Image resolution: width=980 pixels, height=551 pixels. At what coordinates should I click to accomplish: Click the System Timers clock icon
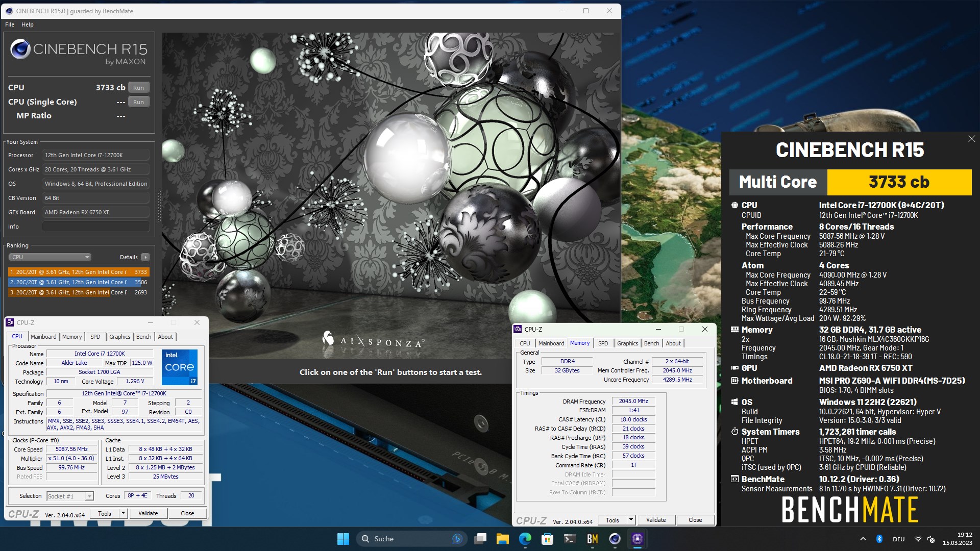click(x=734, y=432)
